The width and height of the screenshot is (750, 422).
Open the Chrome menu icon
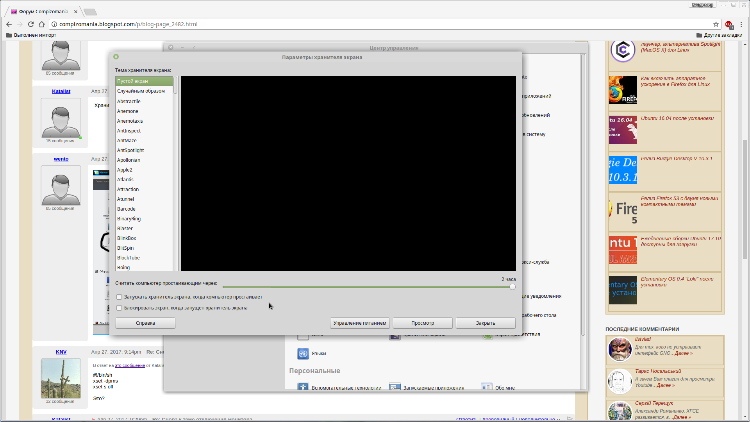click(741, 22)
